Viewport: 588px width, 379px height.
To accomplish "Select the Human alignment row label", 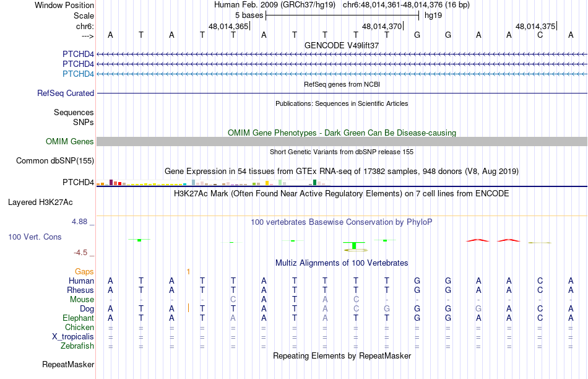I will 81,281.
